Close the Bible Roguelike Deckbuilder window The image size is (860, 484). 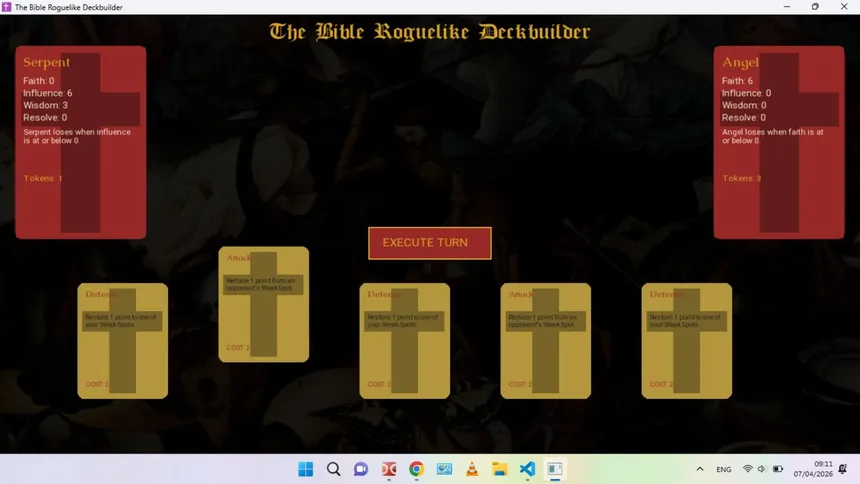coord(844,7)
